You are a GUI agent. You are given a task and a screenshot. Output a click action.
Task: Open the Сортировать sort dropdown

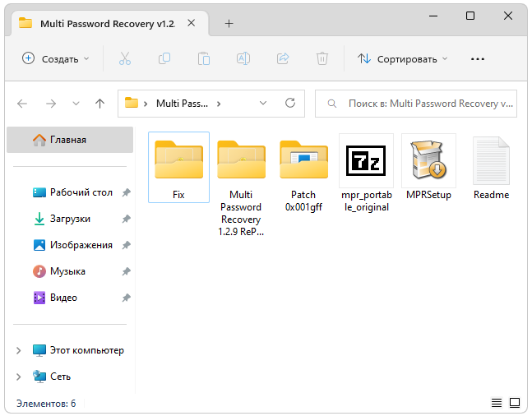[x=403, y=58]
